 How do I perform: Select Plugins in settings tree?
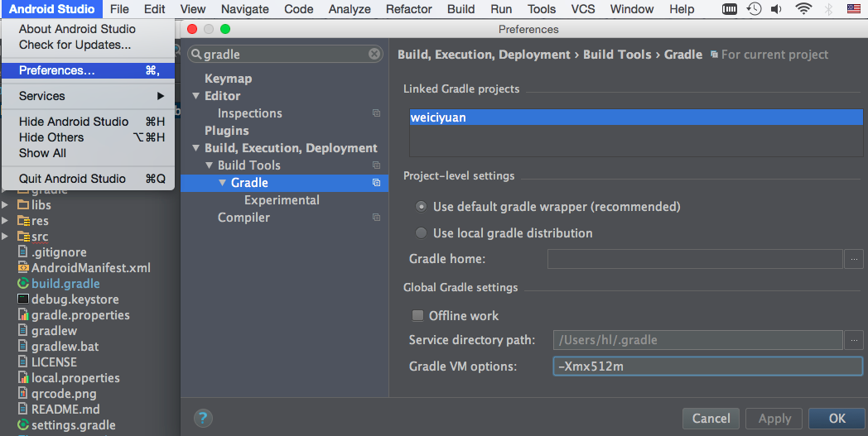pyautogui.click(x=226, y=131)
